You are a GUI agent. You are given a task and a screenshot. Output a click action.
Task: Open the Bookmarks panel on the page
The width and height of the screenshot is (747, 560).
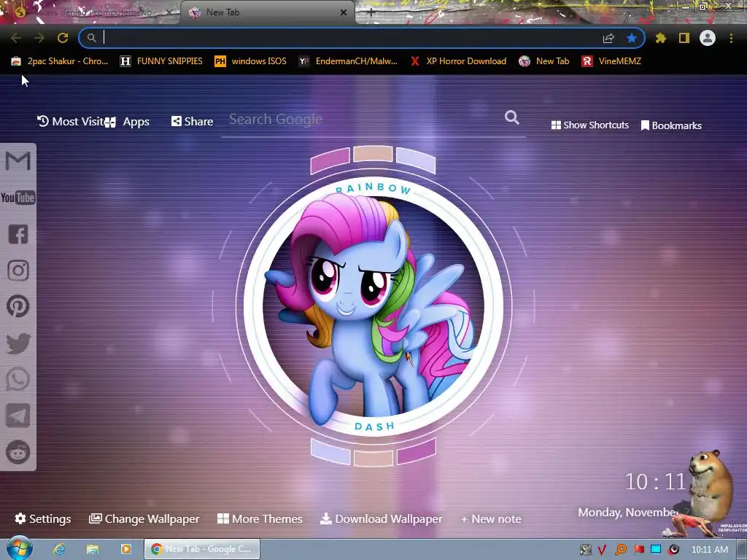(x=671, y=125)
